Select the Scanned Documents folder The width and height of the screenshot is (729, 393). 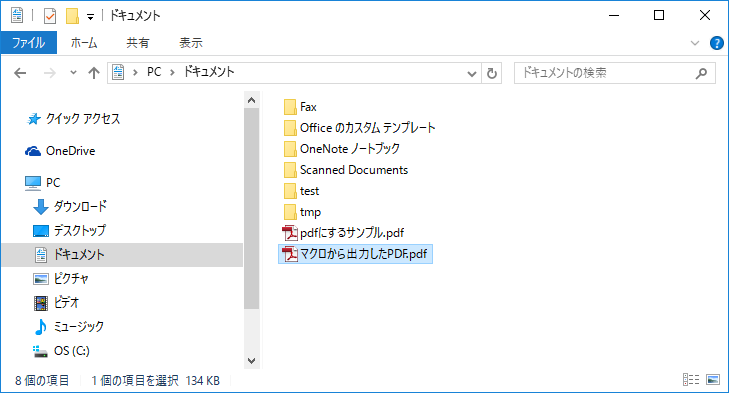pos(354,170)
